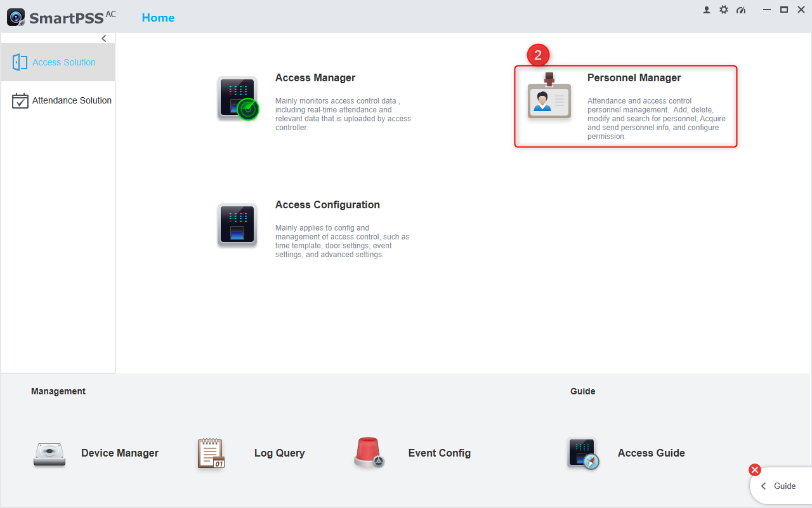Minimize the SmartPSS window

(x=768, y=10)
